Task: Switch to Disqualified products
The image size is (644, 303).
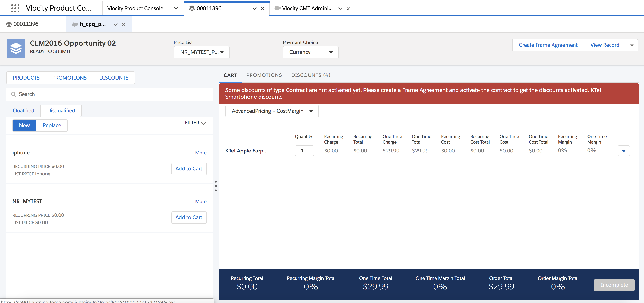Action: pos(61,111)
